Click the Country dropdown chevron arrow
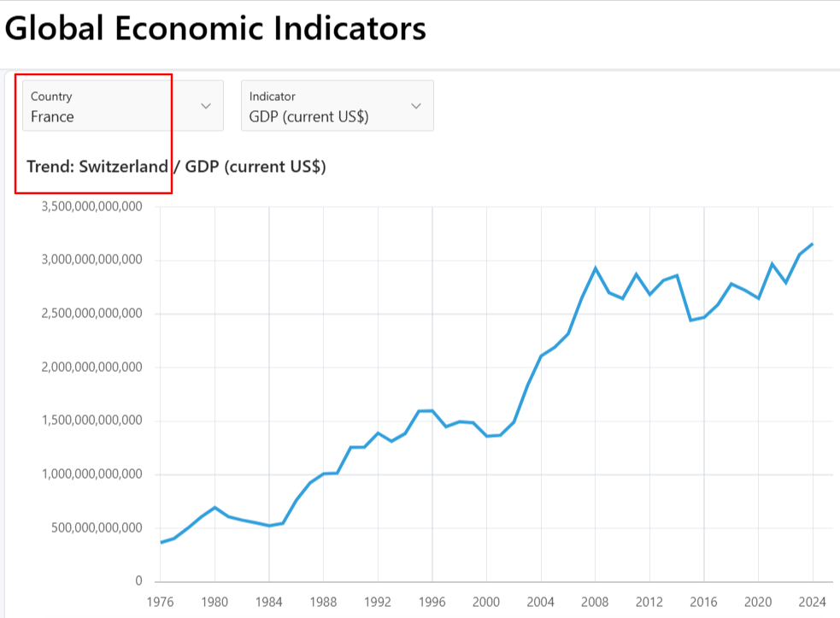The width and height of the screenshot is (840, 618). click(x=205, y=106)
